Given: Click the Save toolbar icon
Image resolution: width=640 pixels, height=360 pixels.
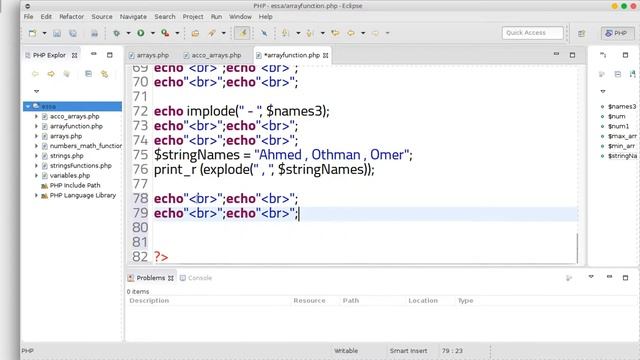Looking at the screenshot, I should [x=57, y=33].
